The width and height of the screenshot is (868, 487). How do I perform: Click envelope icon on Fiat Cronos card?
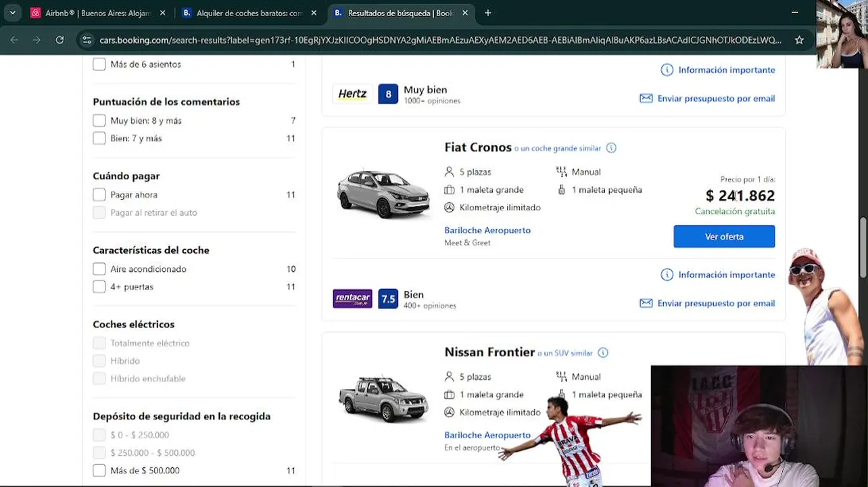point(646,303)
